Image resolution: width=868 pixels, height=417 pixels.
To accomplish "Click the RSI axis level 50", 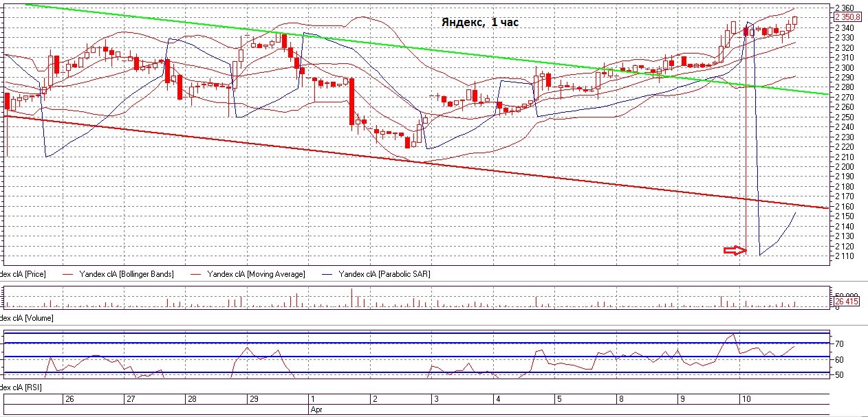I will pyautogui.click(x=840, y=375).
